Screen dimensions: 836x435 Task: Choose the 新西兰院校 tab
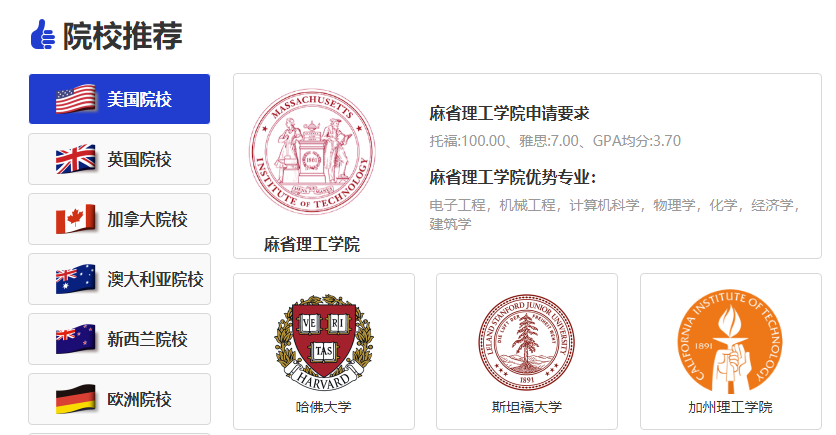(x=119, y=339)
